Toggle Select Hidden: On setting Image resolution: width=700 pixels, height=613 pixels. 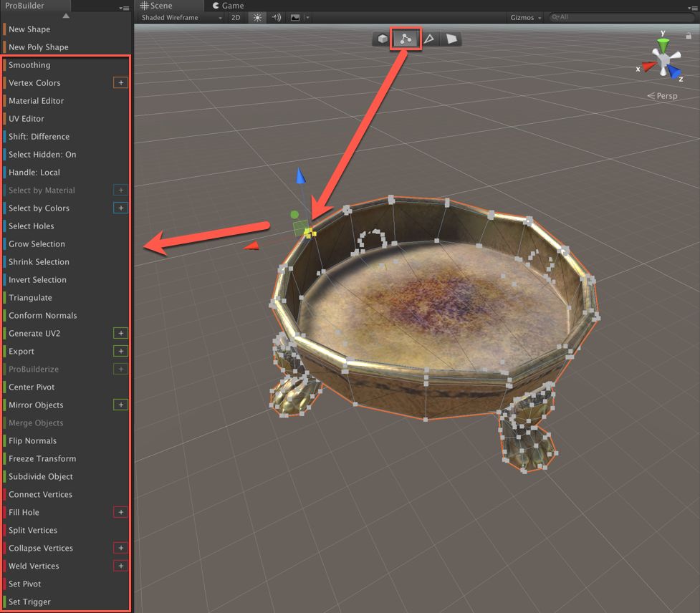coord(42,154)
